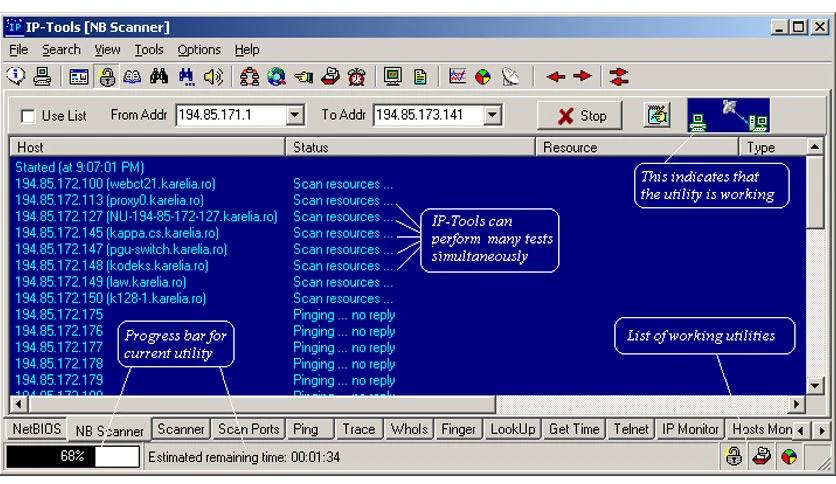Click the monitor Telnet toolbar icon
Screen dimensions: 836x484
(393, 77)
